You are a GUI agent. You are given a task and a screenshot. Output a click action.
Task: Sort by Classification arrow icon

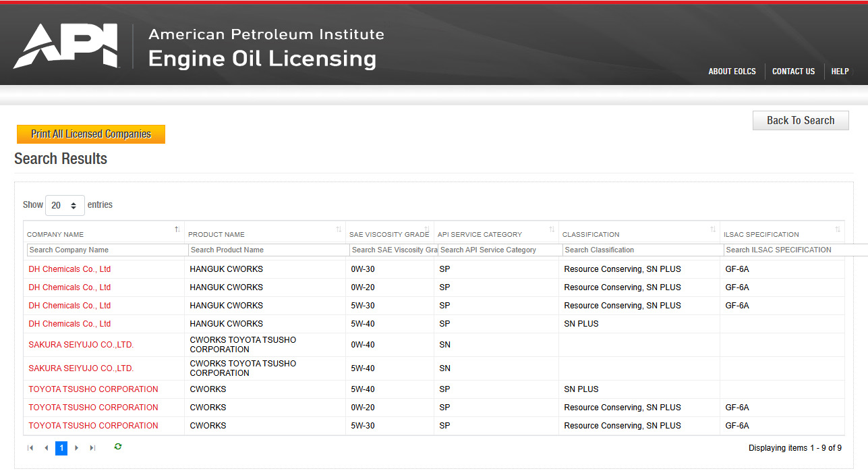(x=713, y=229)
